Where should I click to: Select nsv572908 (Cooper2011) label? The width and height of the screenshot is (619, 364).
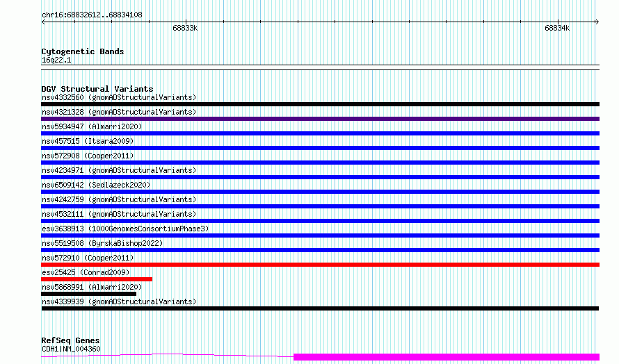pyautogui.click(x=88, y=156)
